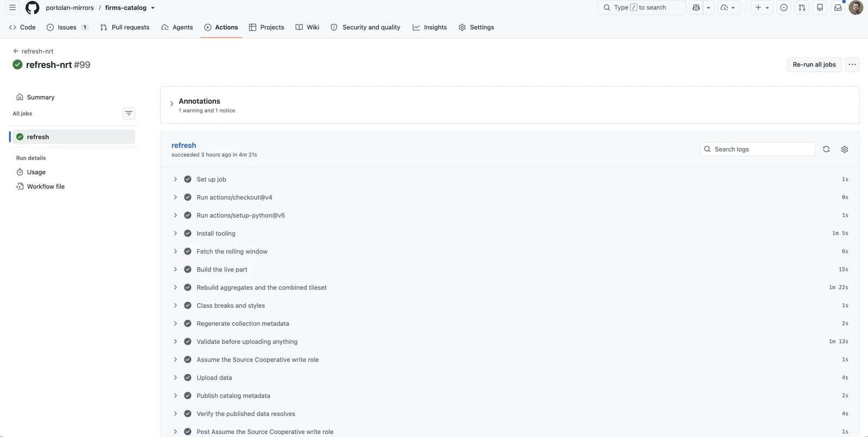Image resolution: width=868 pixels, height=437 pixels.
Task: Open the refresh job title link
Action: [184, 145]
